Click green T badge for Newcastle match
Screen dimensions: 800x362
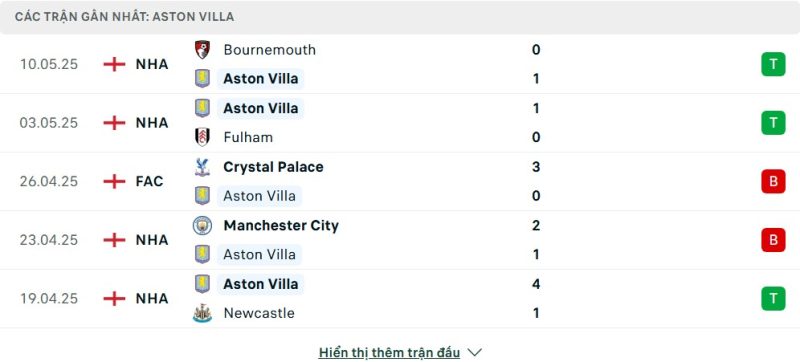coord(773,298)
